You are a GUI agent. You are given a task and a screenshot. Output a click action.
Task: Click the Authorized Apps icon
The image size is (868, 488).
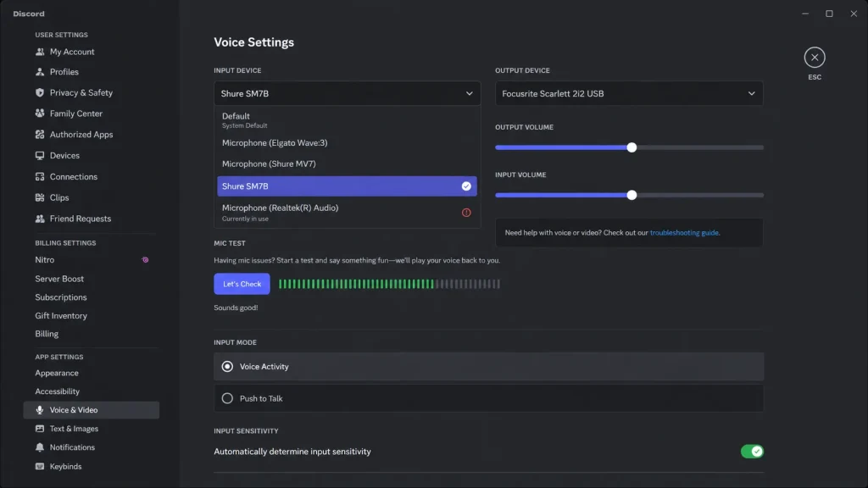coord(40,135)
